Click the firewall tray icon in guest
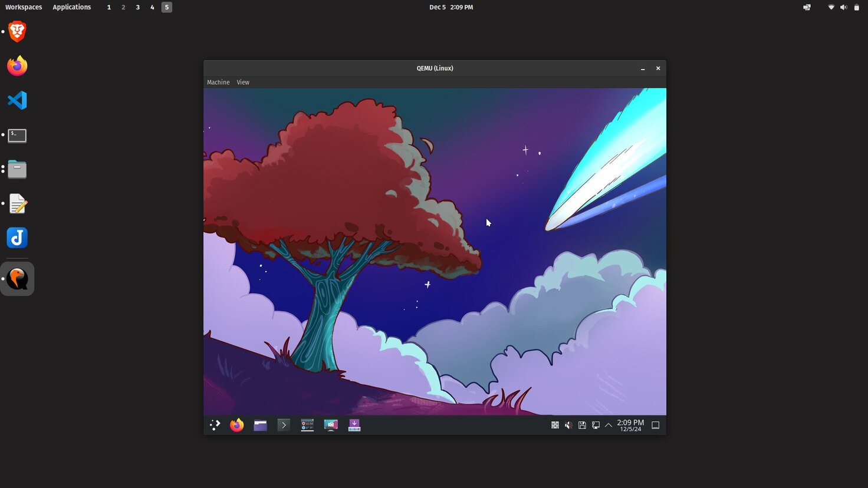The height and width of the screenshot is (488, 868). pos(555,425)
